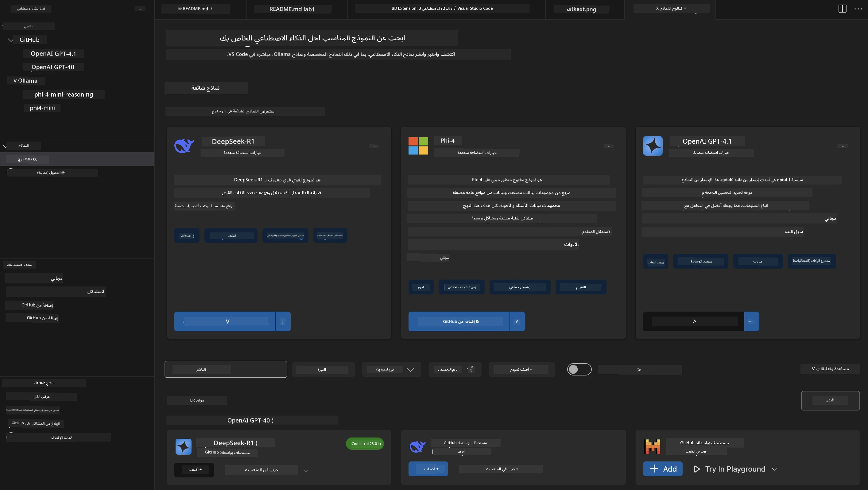Open the دعم التخصيص filter
868x490 pixels.
455,369
